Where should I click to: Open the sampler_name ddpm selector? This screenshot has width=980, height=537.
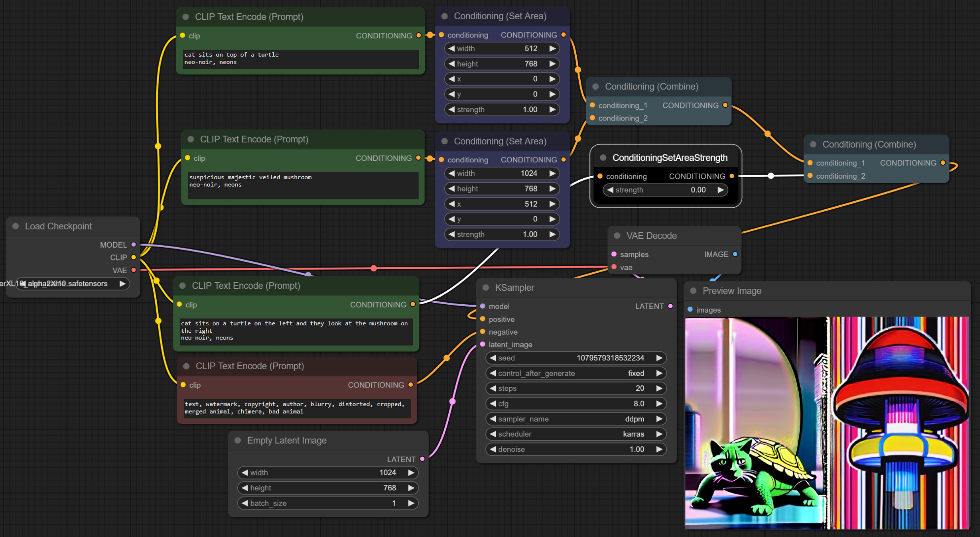tap(576, 419)
